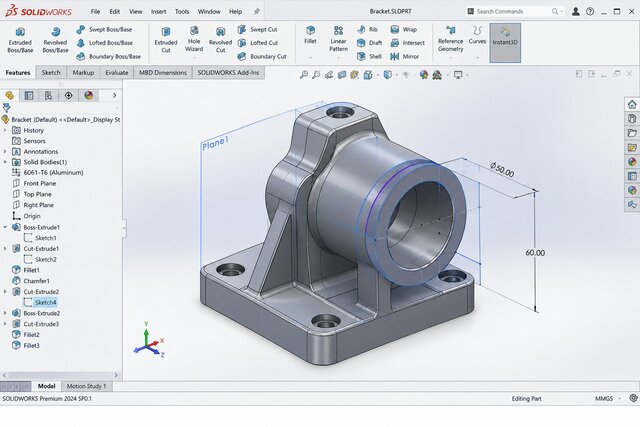This screenshot has width=640, height=427.
Task: Select the Lofted Cut command
Action: pos(258,43)
